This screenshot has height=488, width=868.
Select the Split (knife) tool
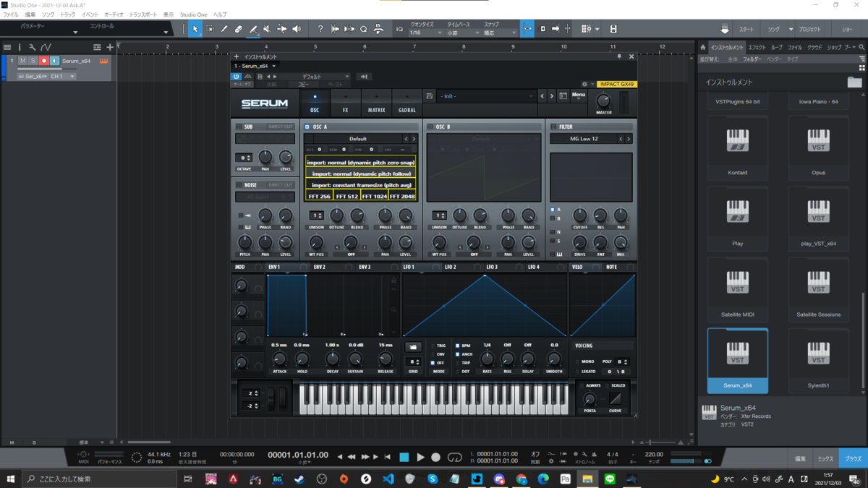[x=224, y=29]
